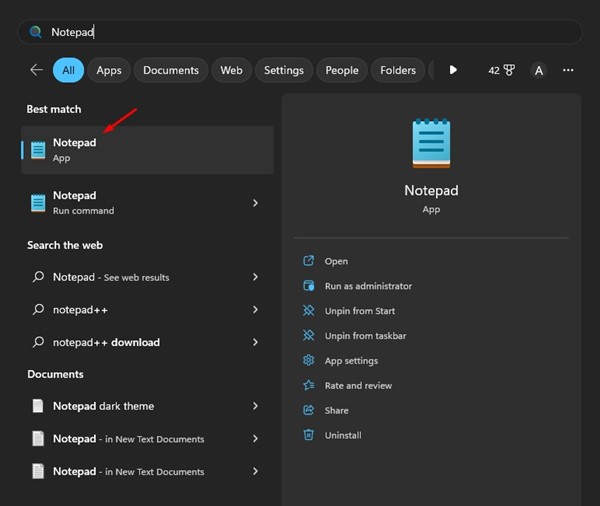Click the Share icon in actions list
The image size is (600, 506).
308,410
